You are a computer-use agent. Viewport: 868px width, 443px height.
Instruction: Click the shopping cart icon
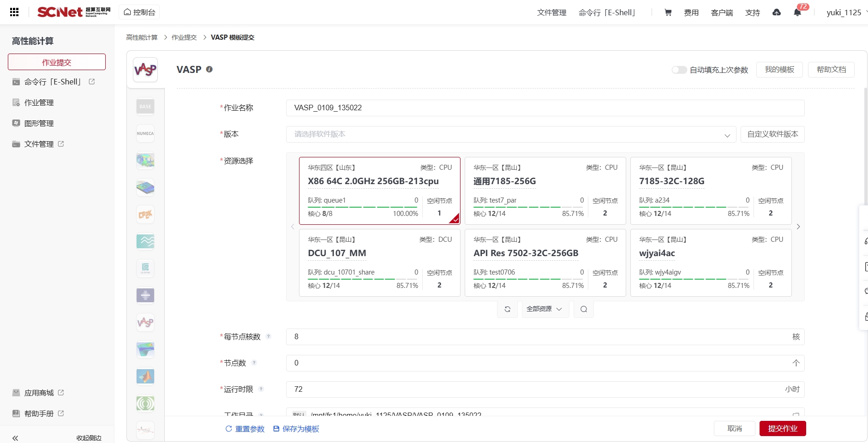pos(668,12)
